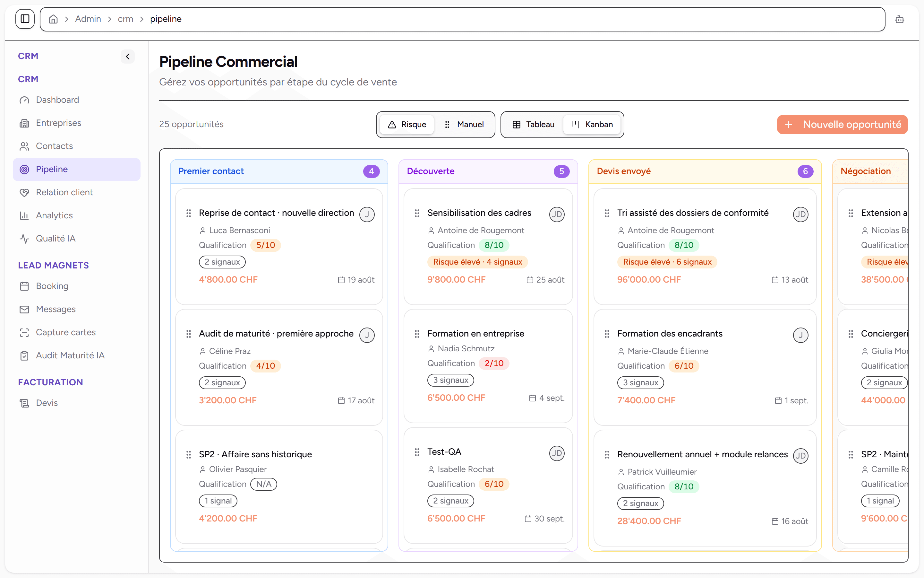Grab drag handle of Formation des encadrants card

pyautogui.click(x=607, y=334)
